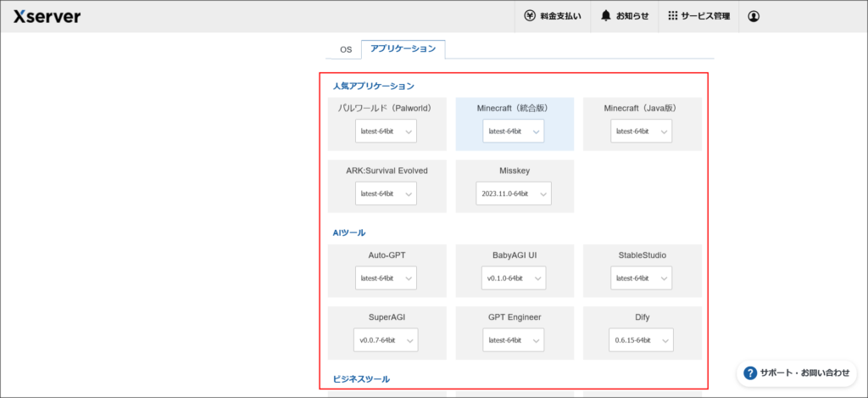Click the AIツール heading
The width and height of the screenshot is (868, 398).
[348, 233]
